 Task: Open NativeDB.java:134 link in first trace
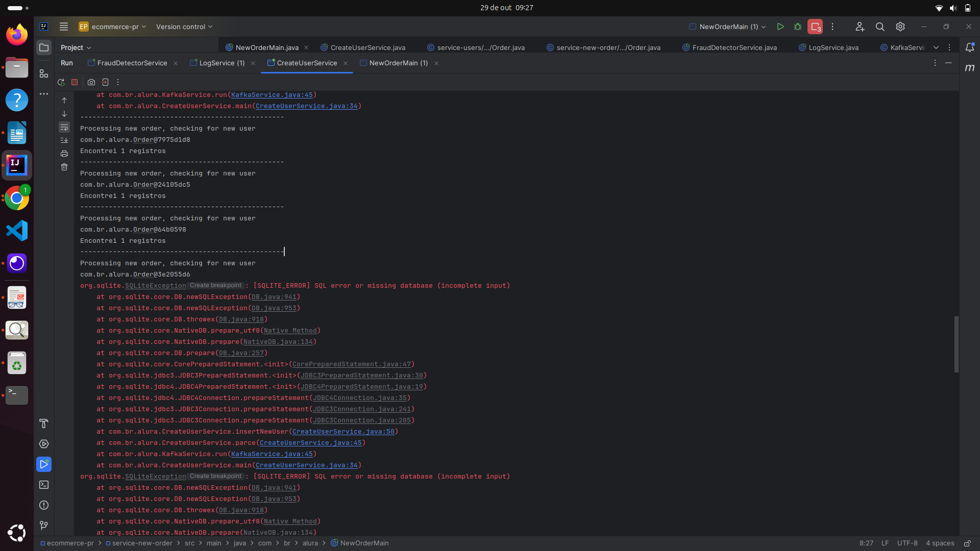point(278,342)
